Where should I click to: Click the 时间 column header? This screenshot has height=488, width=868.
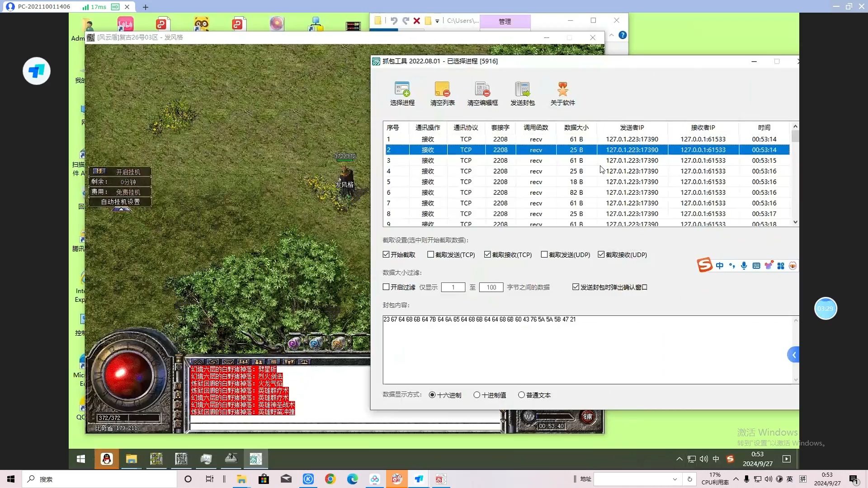point(764,127)
